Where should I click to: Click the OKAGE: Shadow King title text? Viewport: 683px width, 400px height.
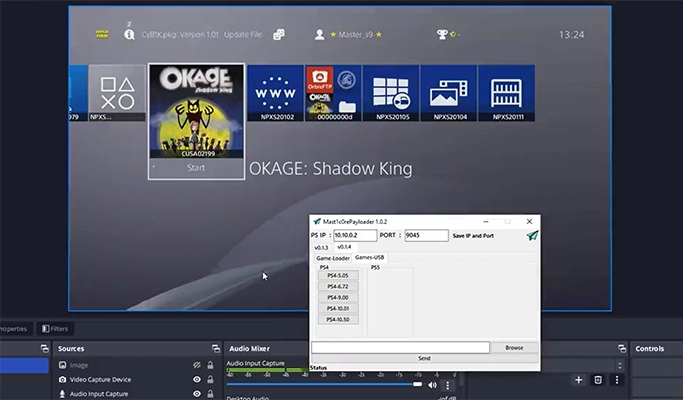pyautogui.click(x=331, y=169)
